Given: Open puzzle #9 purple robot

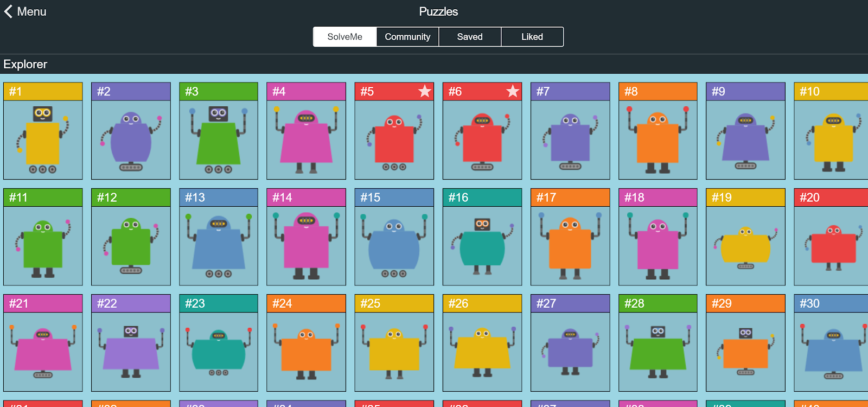Looking at the screenshot, I should (746, 131).
